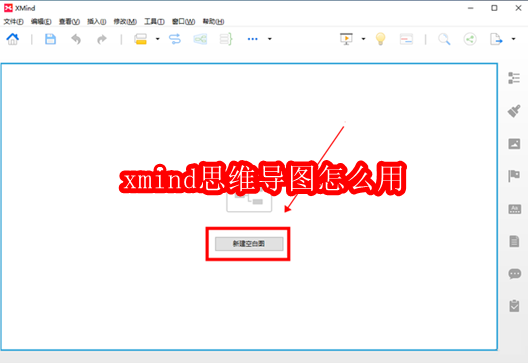Expand the export dropdown arrow
This screenshot has height=363, width=528.
point(513,39)
